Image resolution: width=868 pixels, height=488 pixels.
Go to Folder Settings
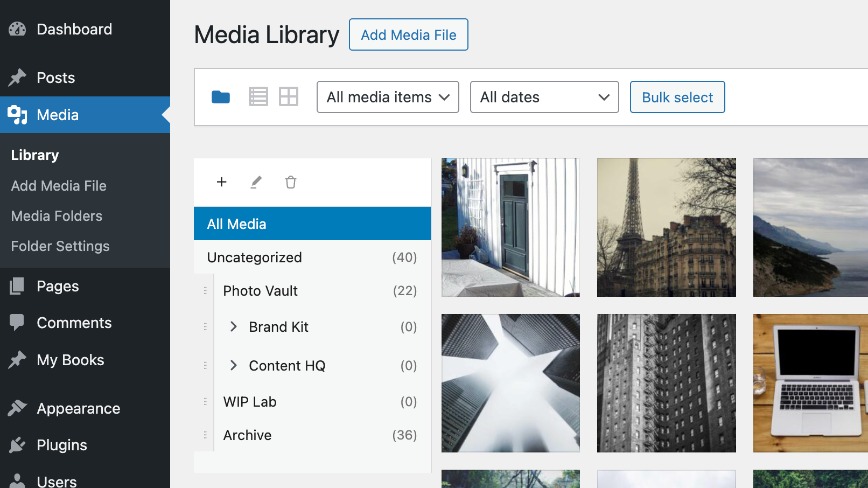click(x=60, y=246)
